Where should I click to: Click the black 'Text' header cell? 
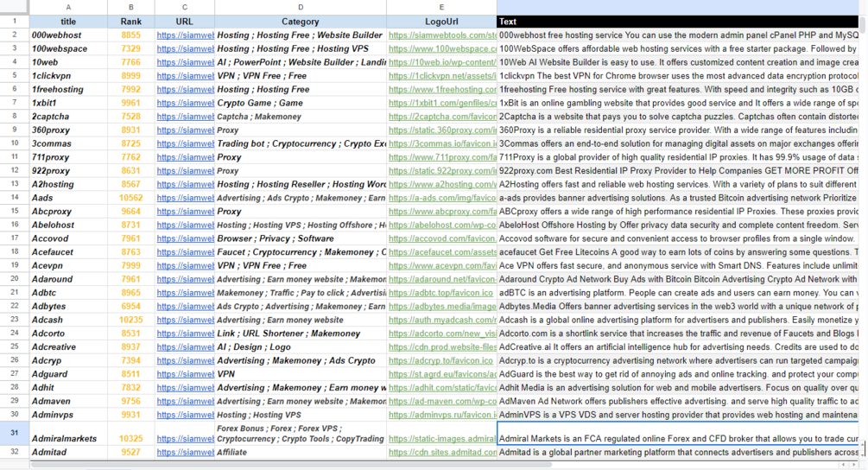coord(678,22)
